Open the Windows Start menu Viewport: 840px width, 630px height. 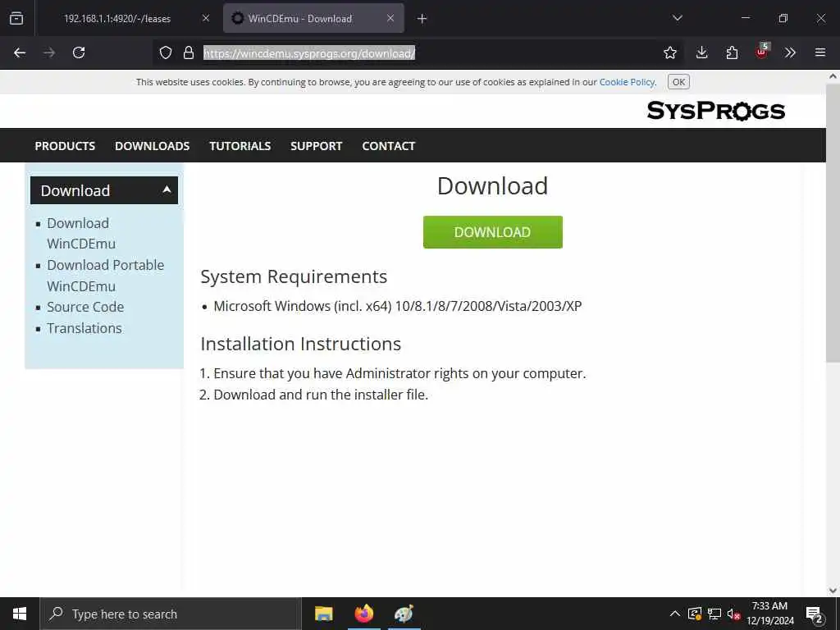[x=20, y=614]
